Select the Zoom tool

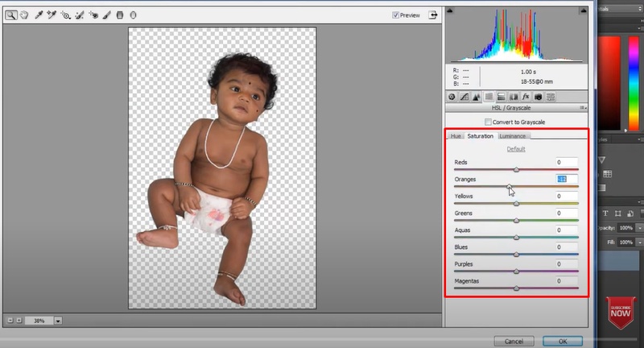pyautogui.click(x=10, y=14)
